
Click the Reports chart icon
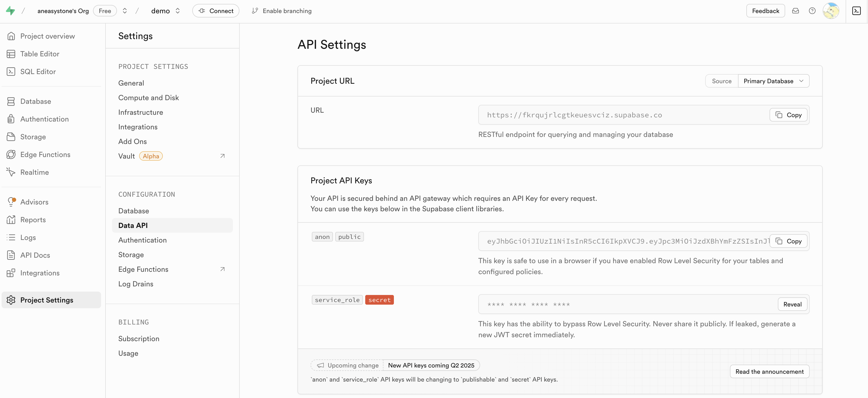point(11,220)
